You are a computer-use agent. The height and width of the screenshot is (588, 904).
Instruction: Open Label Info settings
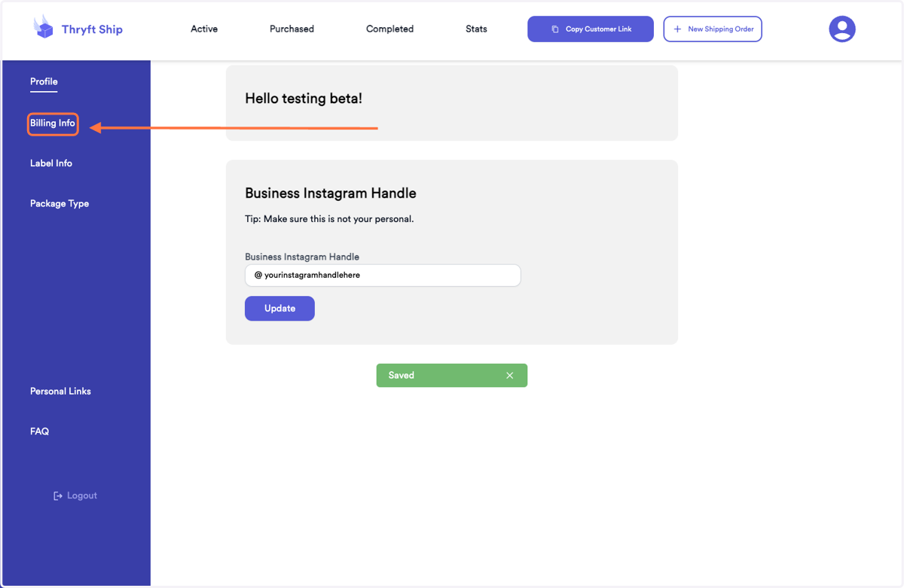click(x=51, y=163)
